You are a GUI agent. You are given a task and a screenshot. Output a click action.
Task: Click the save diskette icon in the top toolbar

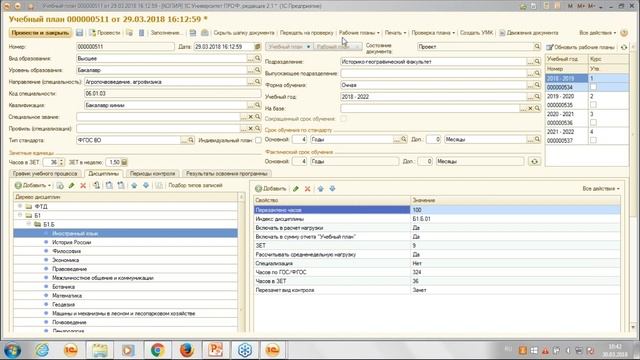tap(80, 33)
